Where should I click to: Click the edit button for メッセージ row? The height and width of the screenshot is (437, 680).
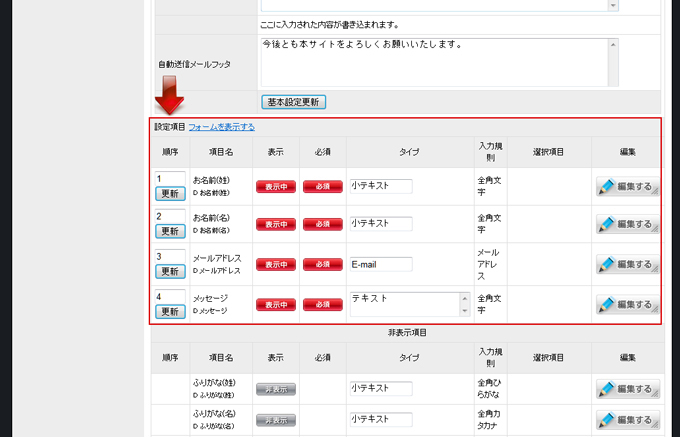coord(627,304)
